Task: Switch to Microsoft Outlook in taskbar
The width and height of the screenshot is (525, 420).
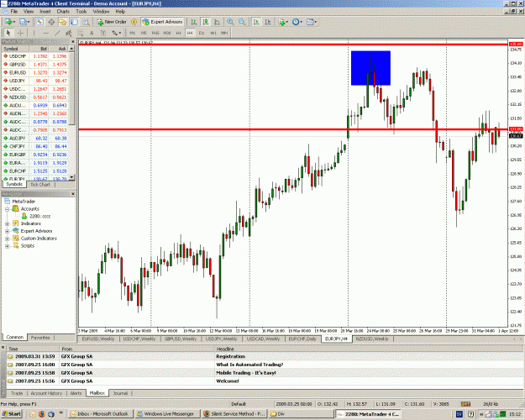Action: pos(101,414)
